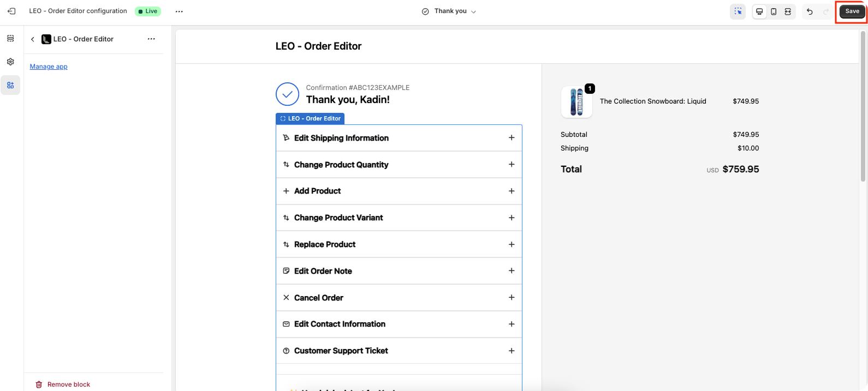Click the preview page vertical scrollbar
868x391 pixels.
[x=863, y=106]
